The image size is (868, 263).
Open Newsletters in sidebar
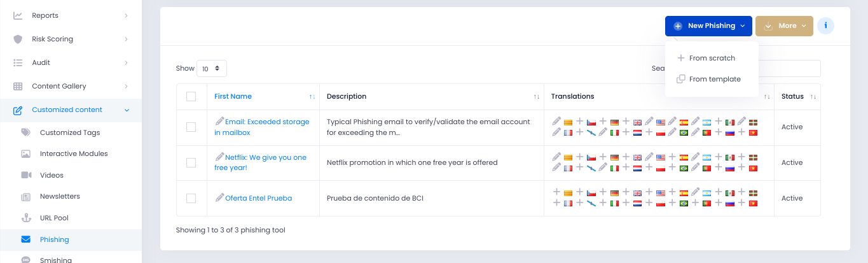pyautogui.click(x=60, y=196)
